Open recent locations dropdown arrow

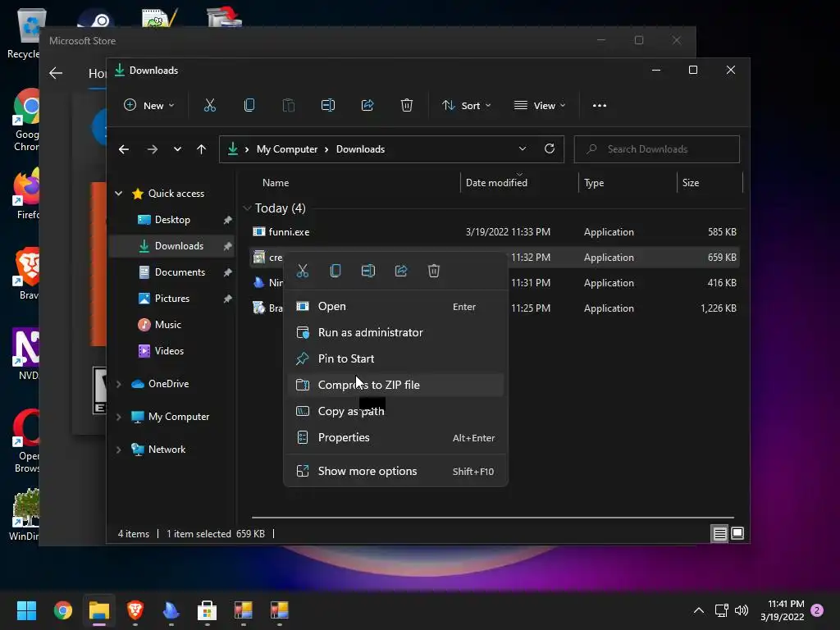point(177,149)
